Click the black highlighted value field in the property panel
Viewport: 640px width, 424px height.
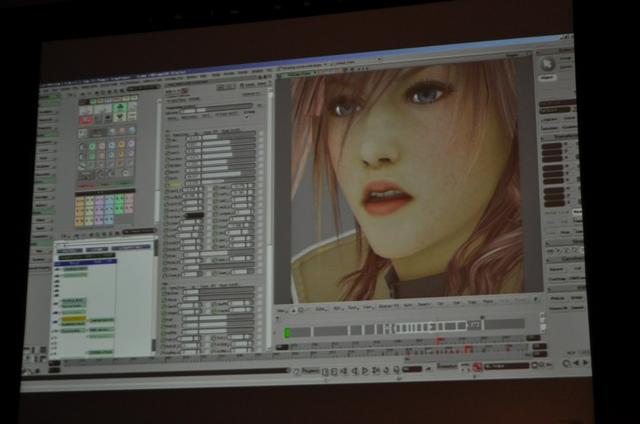click(194, 215)
